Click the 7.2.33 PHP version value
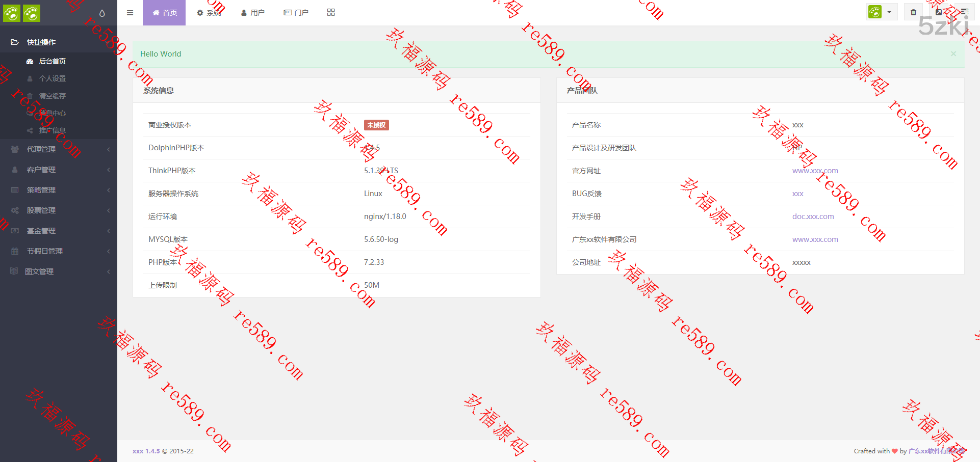This screenshot has height=462, width=980. pyautogui.click(x=374, y=262)
